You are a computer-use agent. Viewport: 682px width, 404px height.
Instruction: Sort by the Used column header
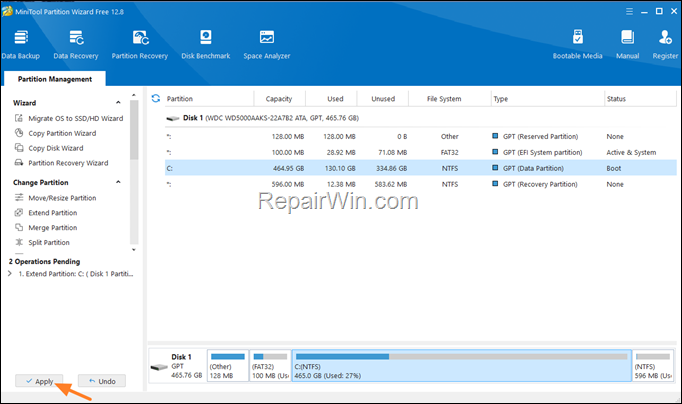tap(335, 99)
